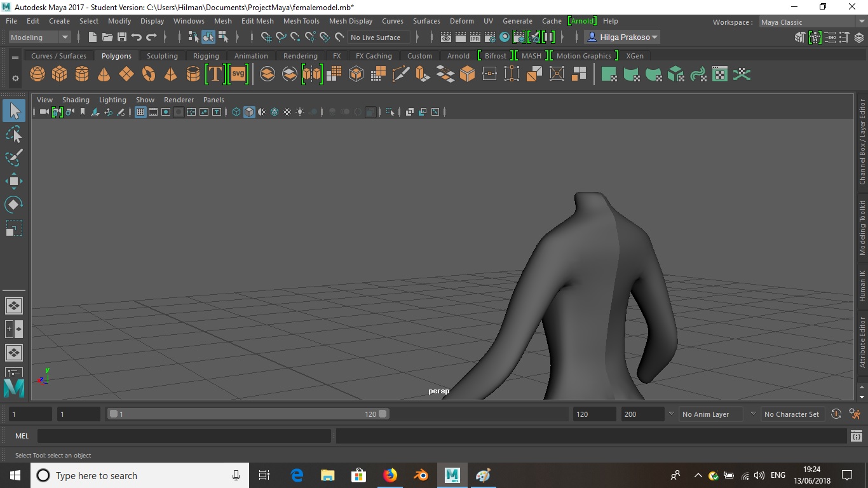868x488 pixels.
Task: Toggle the viewport grid display
Action: click(140, 112)
